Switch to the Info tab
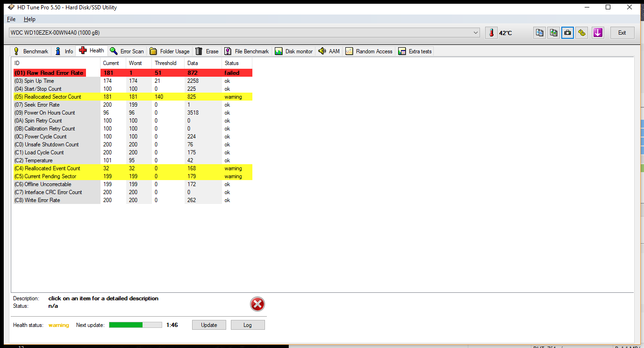644x348 pixels. click(64, 51)
